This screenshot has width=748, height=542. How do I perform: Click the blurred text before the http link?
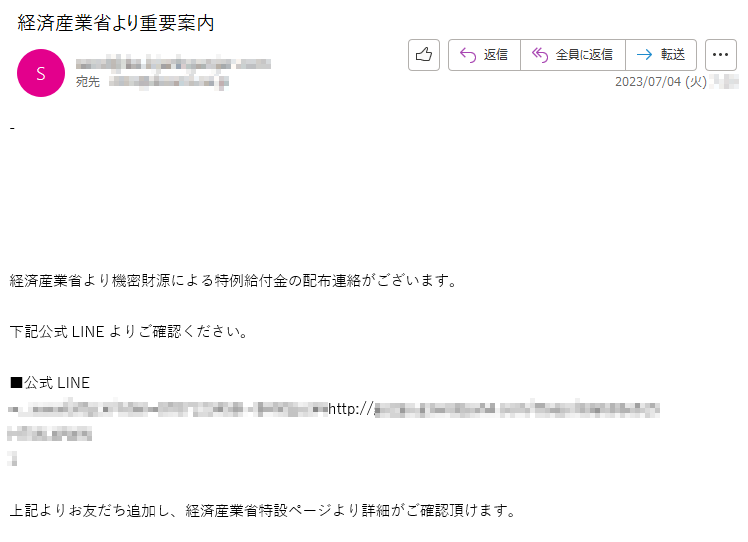click(168, 409)
